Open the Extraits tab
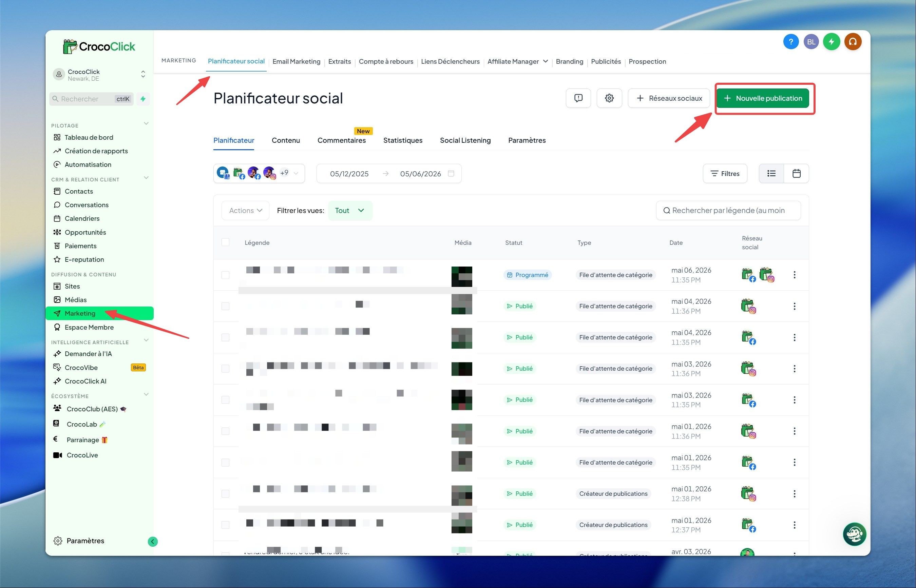The width and height of the screenshot is (916, 588). [340, 61]
